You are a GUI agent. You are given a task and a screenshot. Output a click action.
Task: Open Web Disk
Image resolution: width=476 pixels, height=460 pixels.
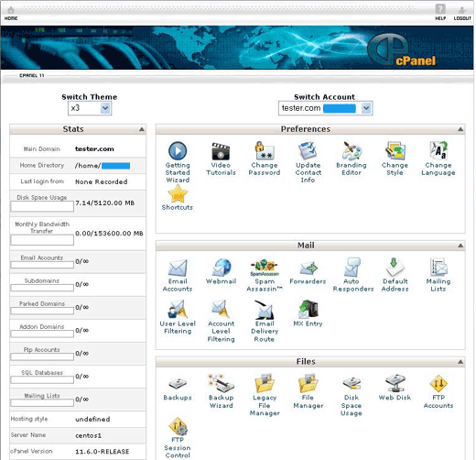(x=395, y=388)
